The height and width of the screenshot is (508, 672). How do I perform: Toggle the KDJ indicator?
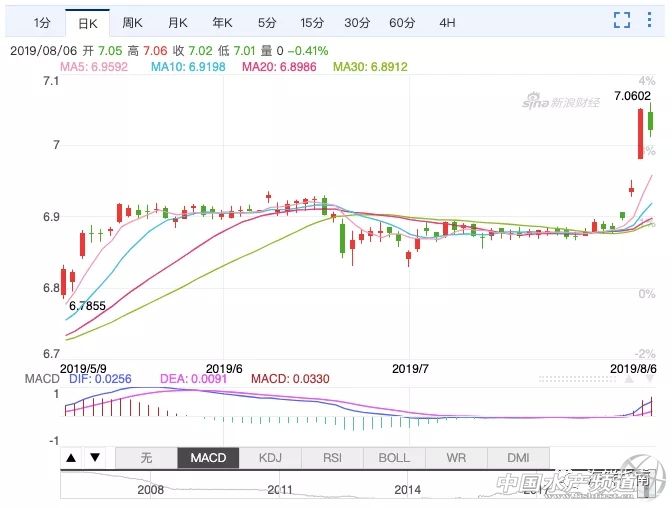(270, 458)
